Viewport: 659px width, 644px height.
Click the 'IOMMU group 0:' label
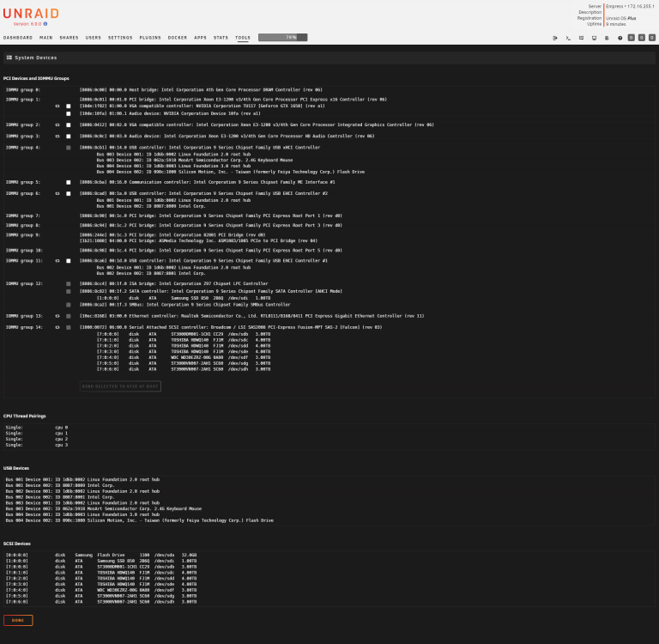(x=23, y=89)
